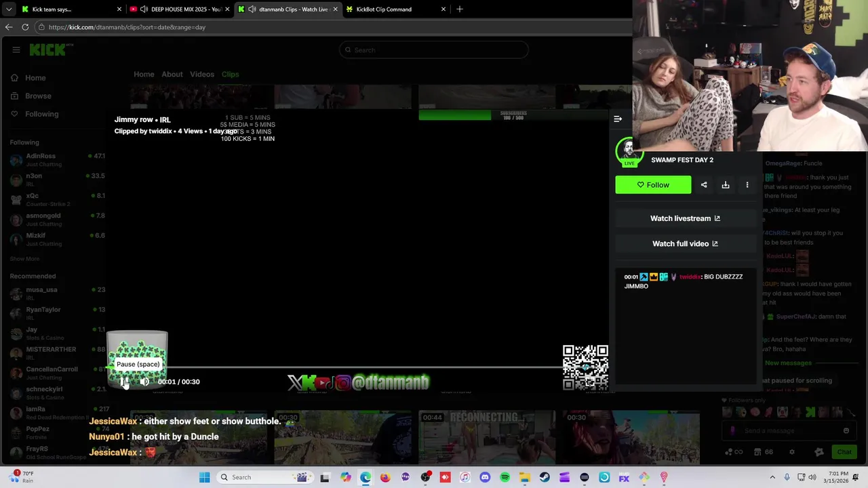The height and width of the screenshot is (488, 868).
Task: Go to the Kick logo homepage
Action: pos(47,49)
